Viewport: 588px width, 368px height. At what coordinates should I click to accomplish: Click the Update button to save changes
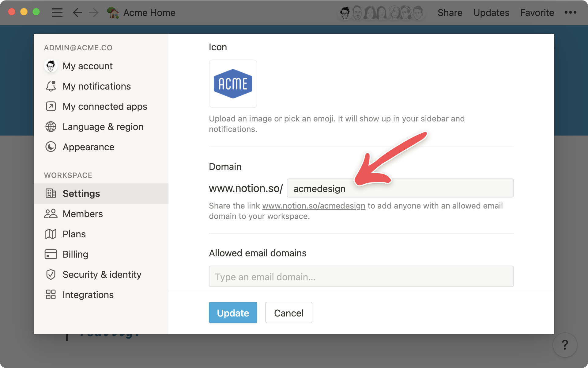(233, 313)
